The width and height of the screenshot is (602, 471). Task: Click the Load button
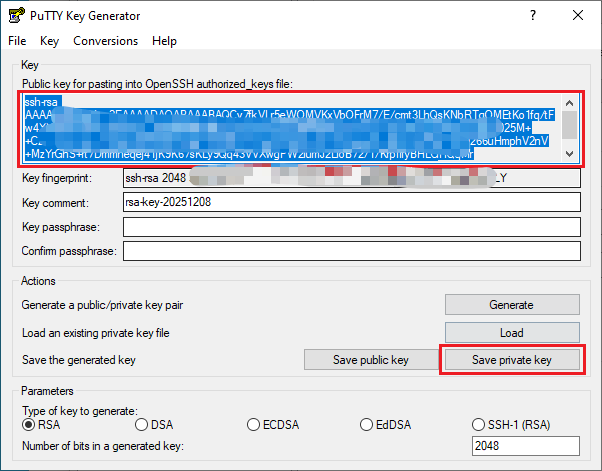pyautogui.click(x=512, y=332)
